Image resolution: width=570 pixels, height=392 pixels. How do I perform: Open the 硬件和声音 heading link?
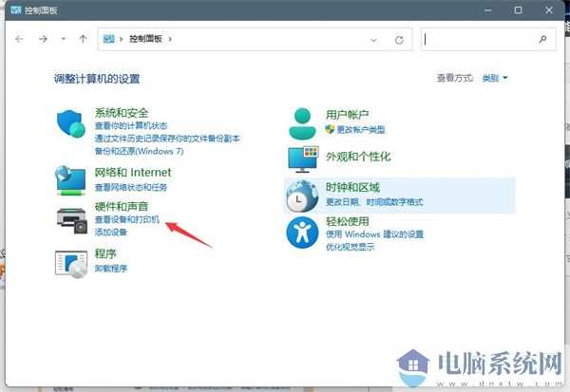pyautogui.click(x=122, y=207)
